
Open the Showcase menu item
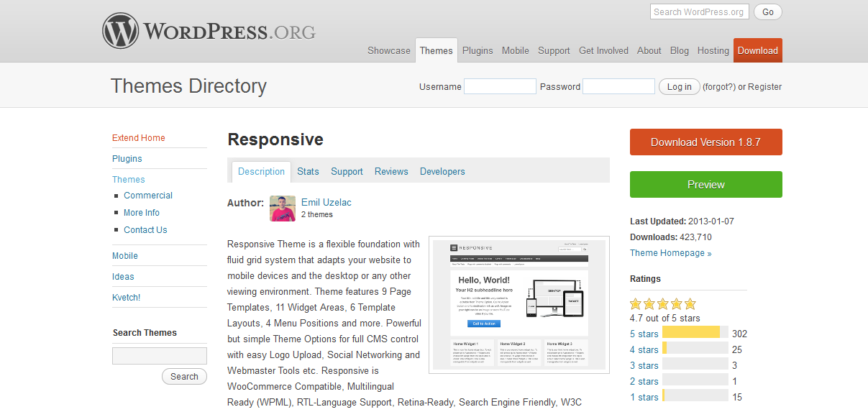click(x=389, y=50)
